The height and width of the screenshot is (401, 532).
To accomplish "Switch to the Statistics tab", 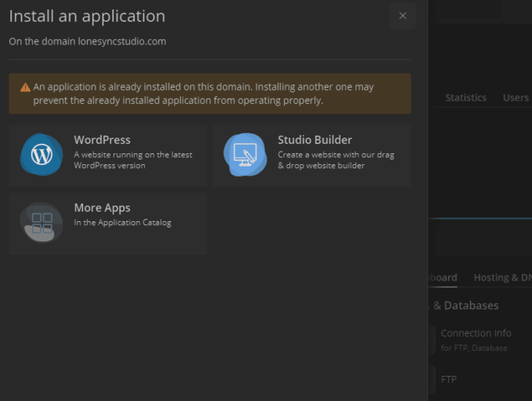I will coord(465,98).
